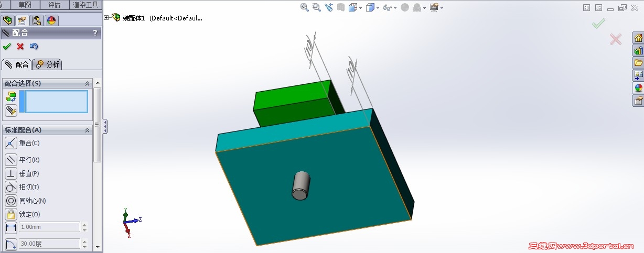The height and width of the screenshot is (253, 644).
Task: Open the DisplayManager color ball tab
Action: [x=51, y=20]
